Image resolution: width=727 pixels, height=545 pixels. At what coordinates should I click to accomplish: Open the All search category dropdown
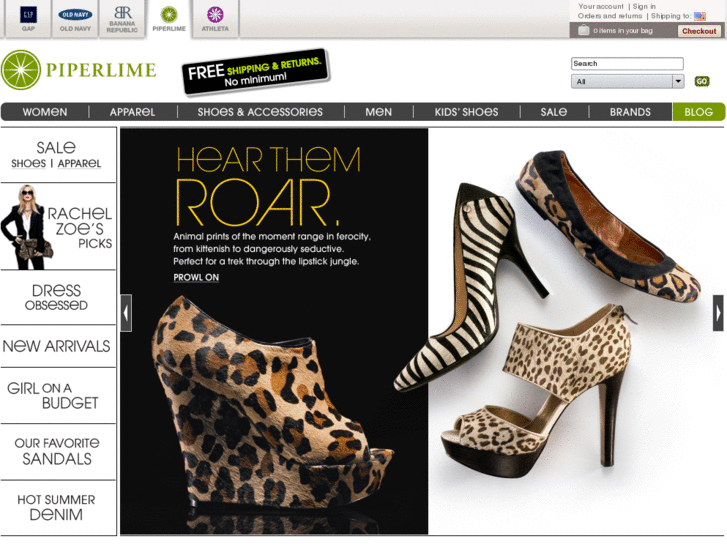tap(627, 82)
